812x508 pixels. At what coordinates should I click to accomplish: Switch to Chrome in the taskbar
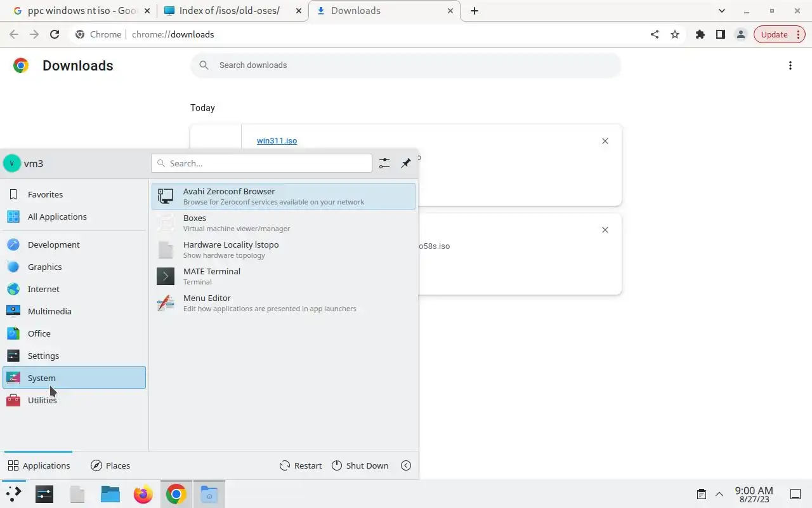176,494
